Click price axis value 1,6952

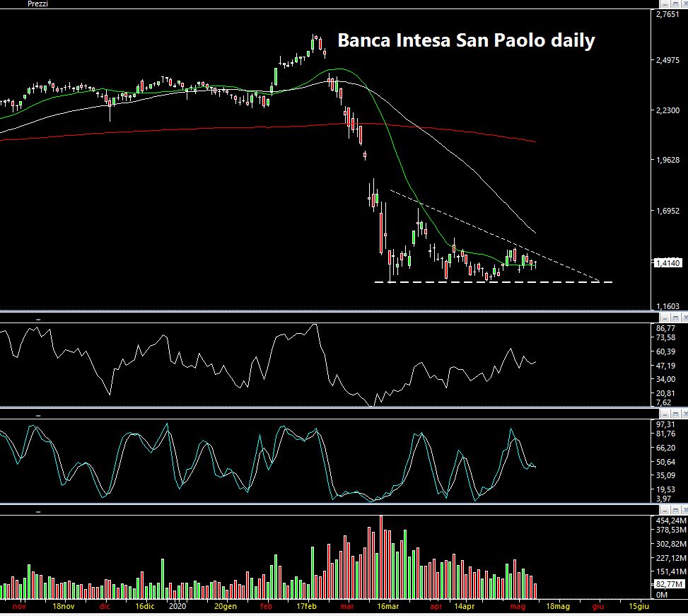(x=667, y=211)
